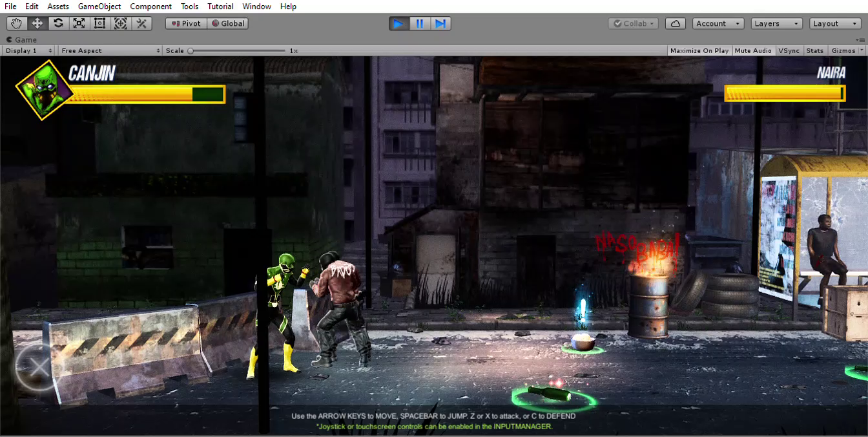Open the Window menu
Image resolution: width=868 pixels, height=437 pixels.
click(256, 6)
